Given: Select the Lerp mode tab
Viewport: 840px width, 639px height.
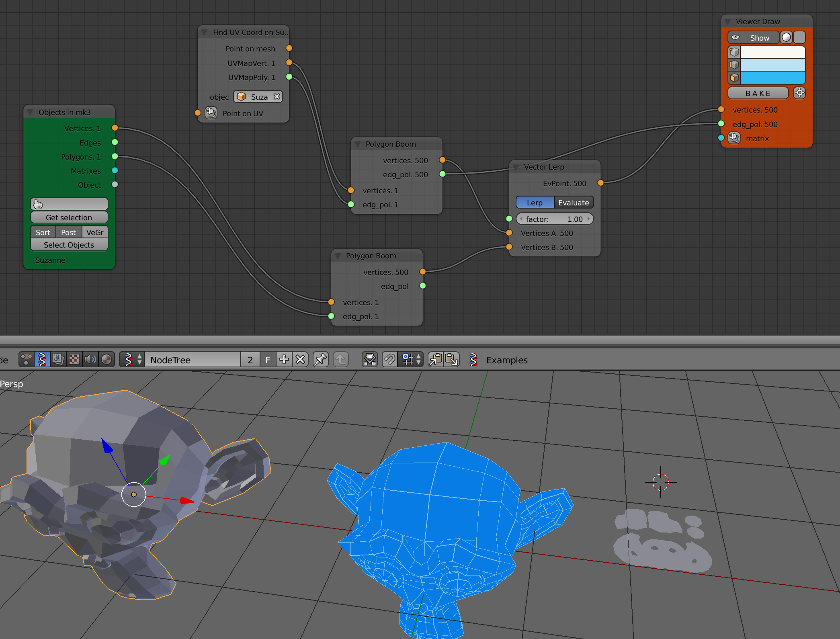Looking at the screenshot, I should click(x=535, y=203).
